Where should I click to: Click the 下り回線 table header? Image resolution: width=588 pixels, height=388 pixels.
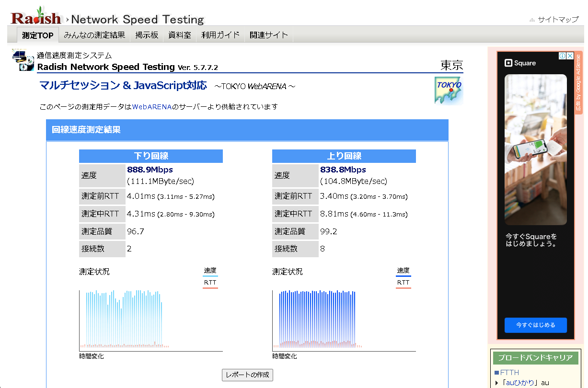[x=151, y=156]
